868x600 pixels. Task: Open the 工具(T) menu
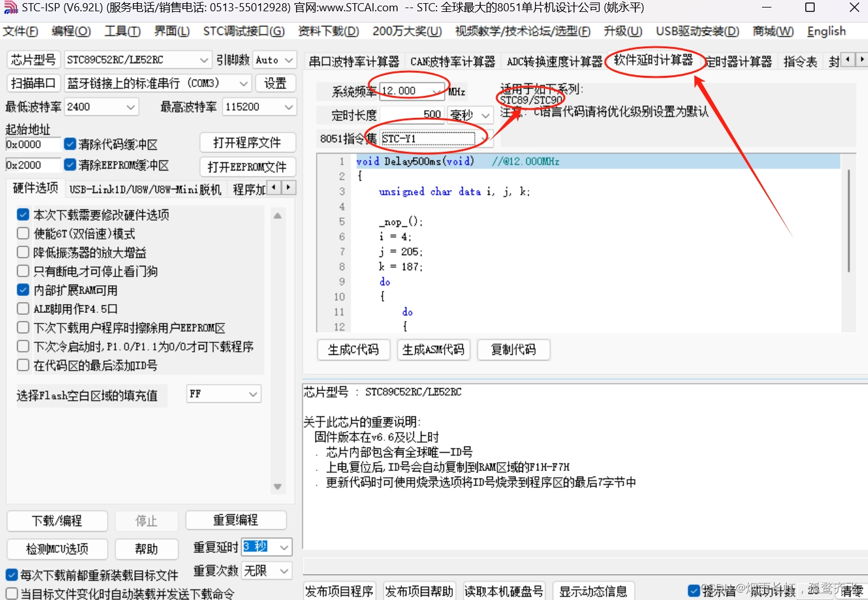point(122,31)
